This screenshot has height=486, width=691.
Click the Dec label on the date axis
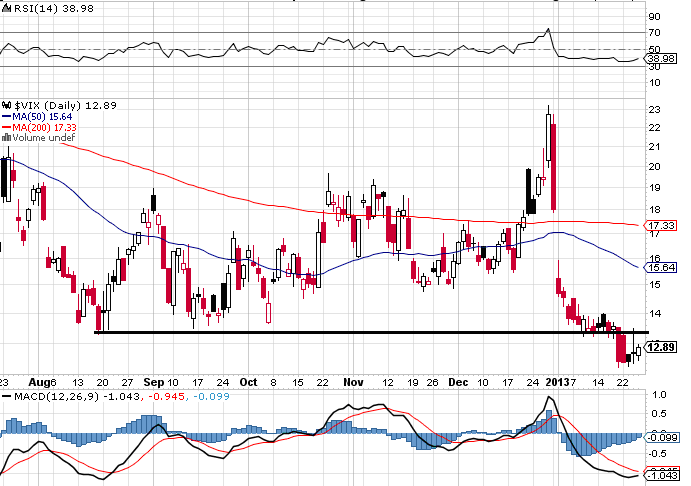(x=458, y=382)
